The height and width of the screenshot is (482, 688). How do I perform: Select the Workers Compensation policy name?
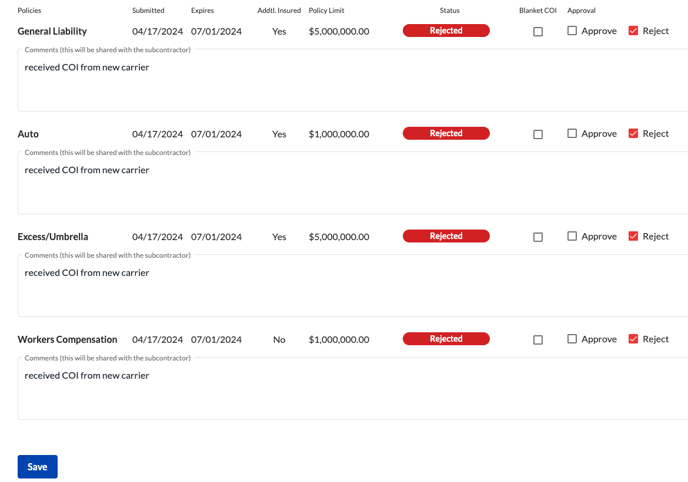(x=67, y=339)
